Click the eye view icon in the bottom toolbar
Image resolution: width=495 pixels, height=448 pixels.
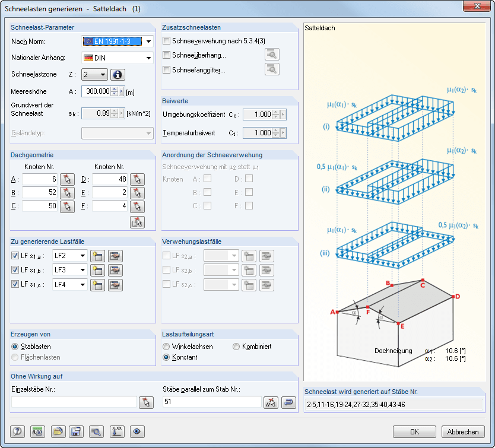tap(137, 431)
